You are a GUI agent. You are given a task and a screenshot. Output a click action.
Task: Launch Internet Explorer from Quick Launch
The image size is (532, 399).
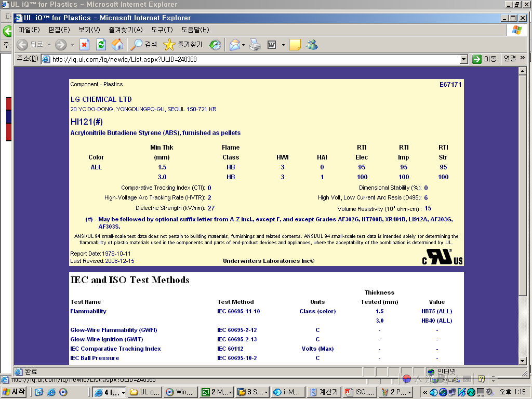[51, 392]
